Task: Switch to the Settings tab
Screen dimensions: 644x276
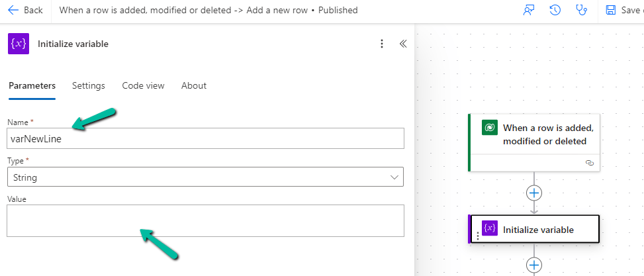Action: point(89,85)
